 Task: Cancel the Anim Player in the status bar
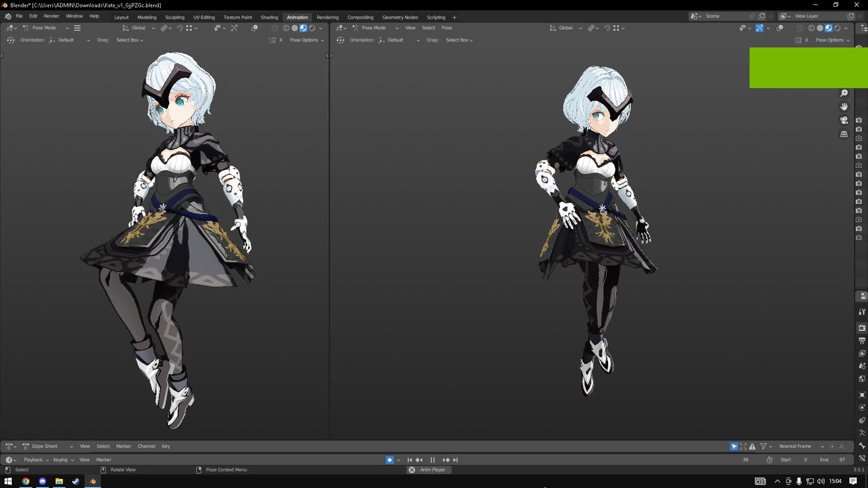point(412,470)
